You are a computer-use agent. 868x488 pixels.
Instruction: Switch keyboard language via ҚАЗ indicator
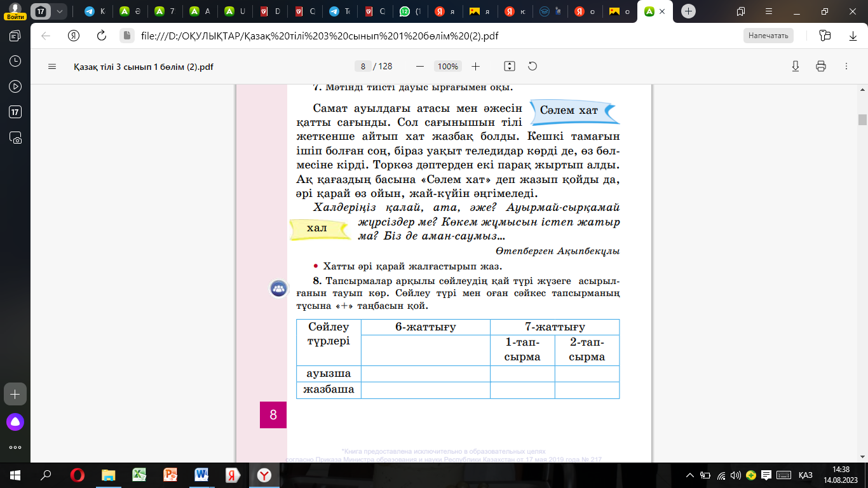[x=806, y=475]
